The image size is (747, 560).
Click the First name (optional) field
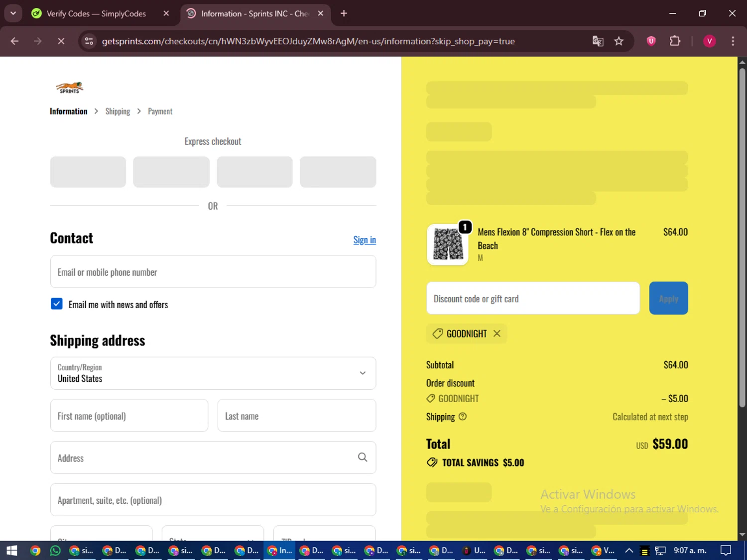point(129,416)
